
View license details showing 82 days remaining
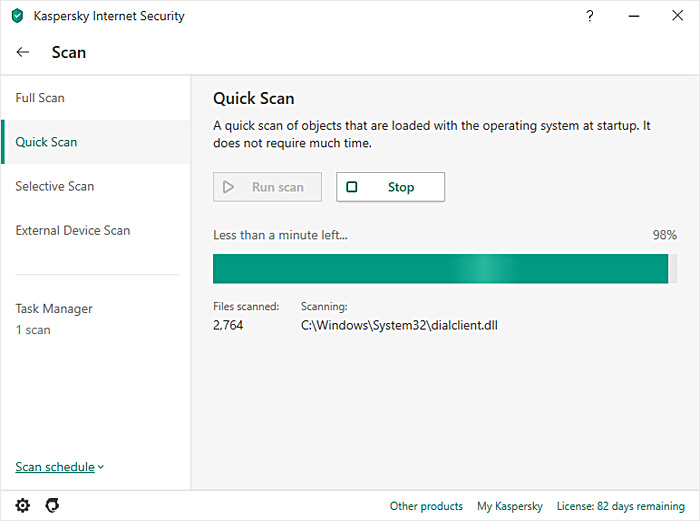tap(620, 506)
